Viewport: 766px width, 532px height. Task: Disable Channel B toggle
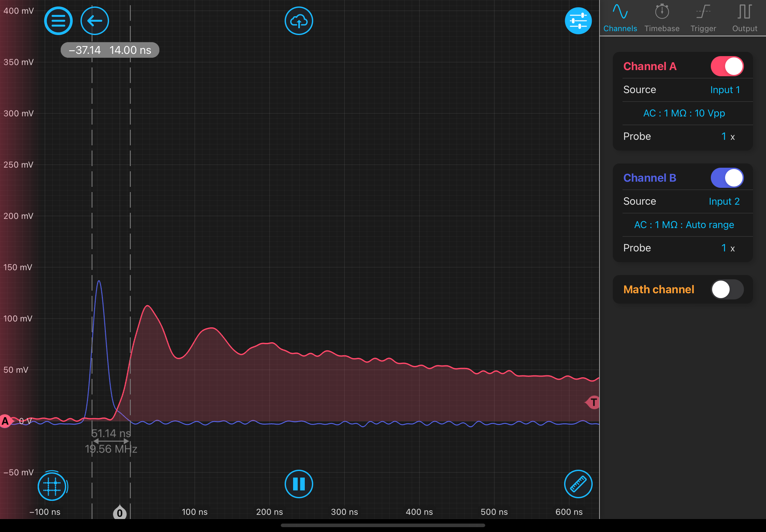(x=727, y=178)
